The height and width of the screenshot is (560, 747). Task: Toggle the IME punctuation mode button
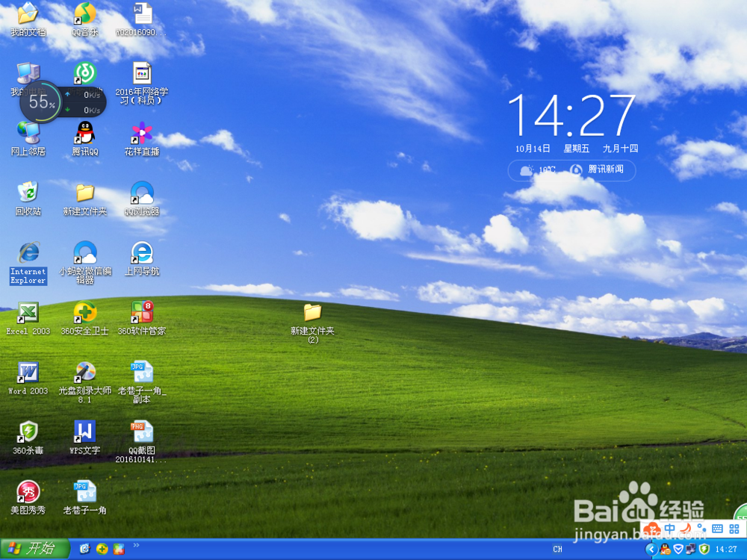(701, 529)
